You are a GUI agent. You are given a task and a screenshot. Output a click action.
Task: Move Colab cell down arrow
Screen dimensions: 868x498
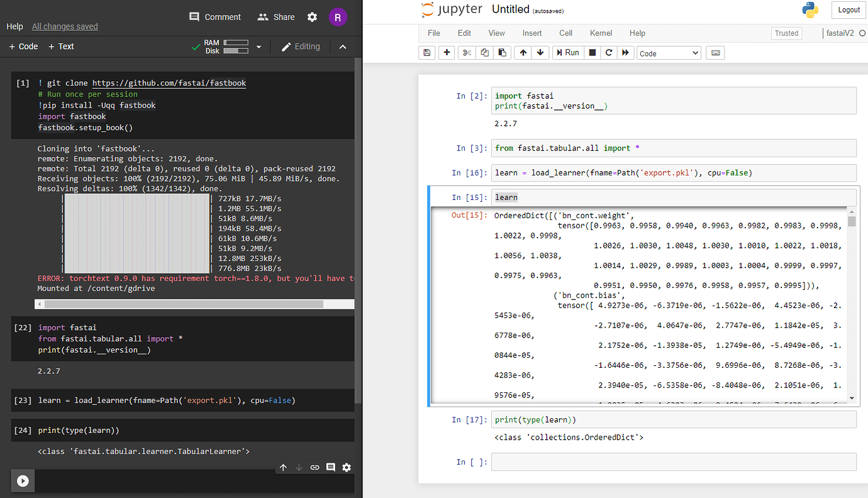(299, 467)
